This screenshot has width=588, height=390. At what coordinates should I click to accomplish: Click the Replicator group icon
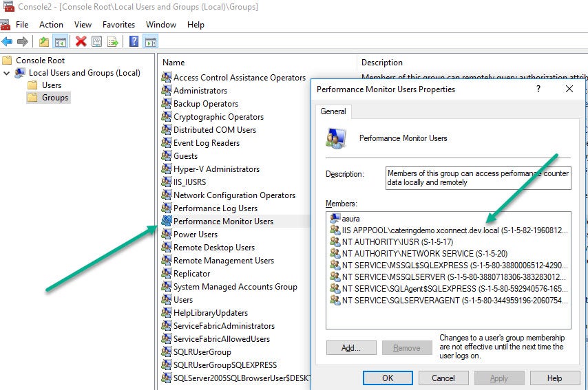[x=167, y=273]
